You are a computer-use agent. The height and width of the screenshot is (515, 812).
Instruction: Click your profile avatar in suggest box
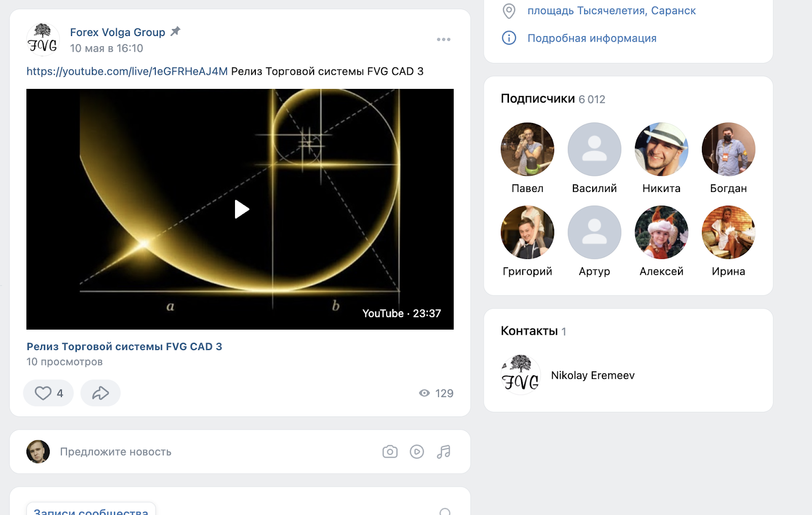click(x=38, y=452)
